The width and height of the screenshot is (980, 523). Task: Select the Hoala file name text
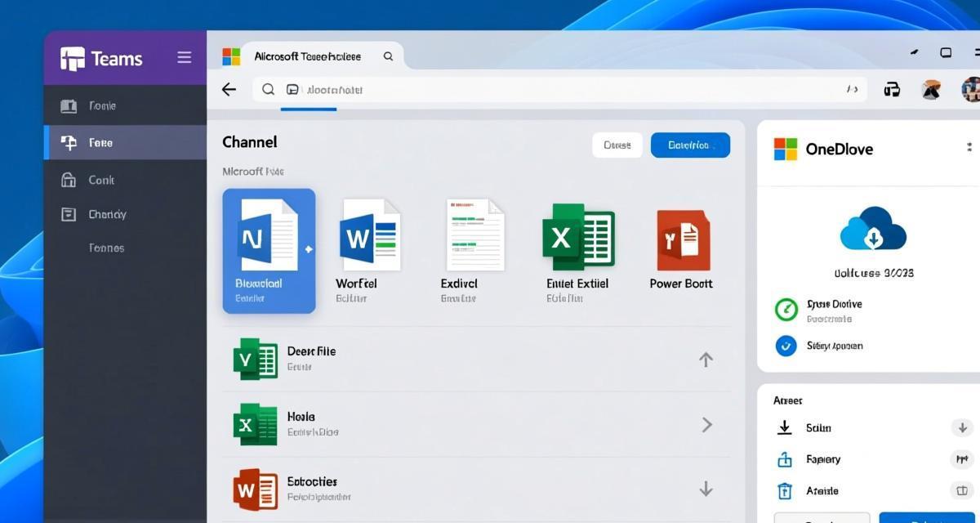[x=301, y=417]
